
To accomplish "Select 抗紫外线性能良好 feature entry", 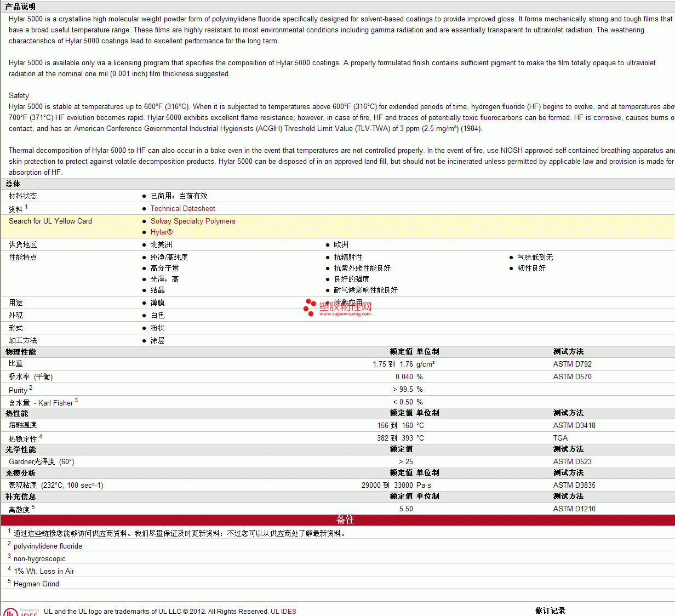I will tap(362, 269).
